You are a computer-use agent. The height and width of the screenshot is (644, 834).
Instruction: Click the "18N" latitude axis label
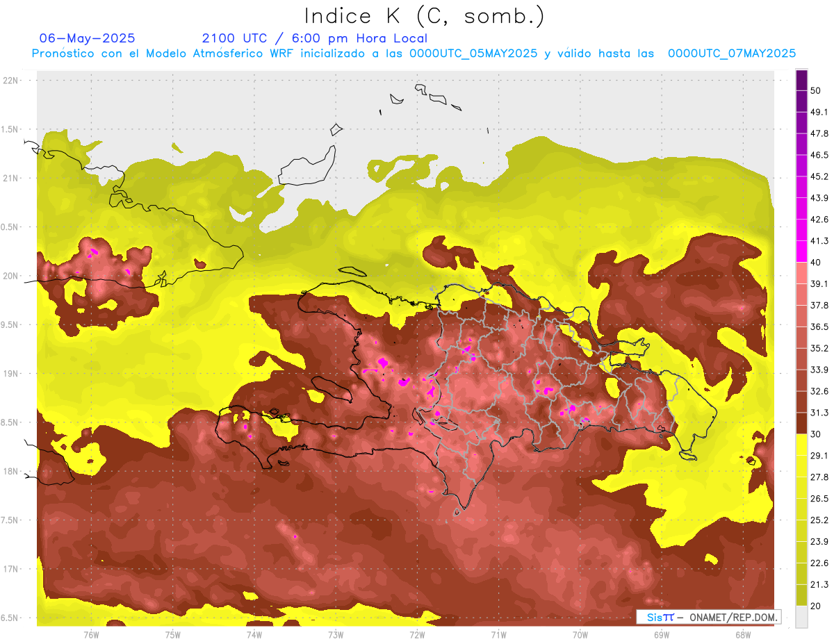tap(12, 471)
